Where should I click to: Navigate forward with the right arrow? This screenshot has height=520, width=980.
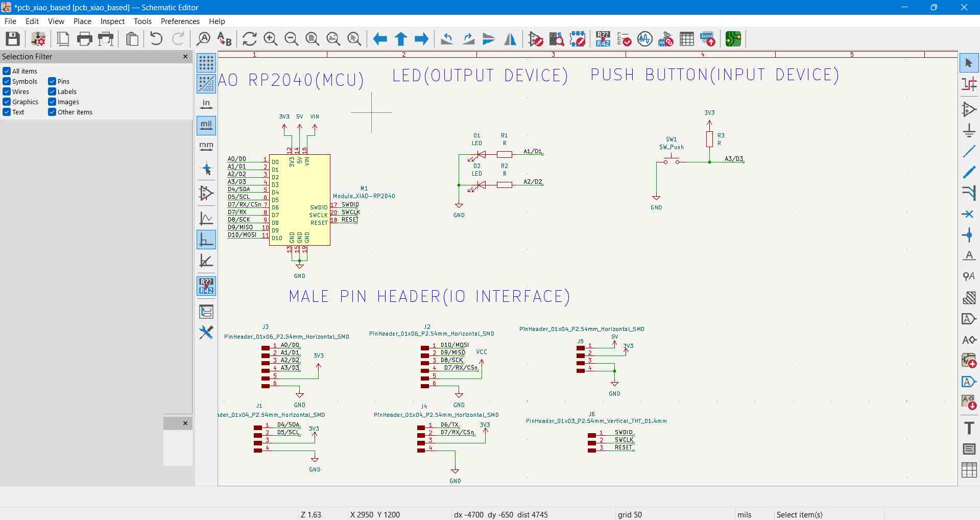[422, 39]
